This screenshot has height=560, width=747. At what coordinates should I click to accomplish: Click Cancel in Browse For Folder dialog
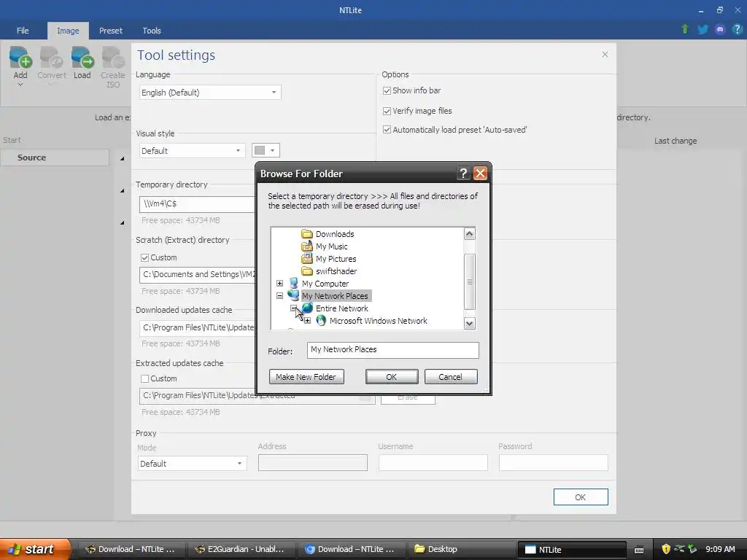click(450, 377)
